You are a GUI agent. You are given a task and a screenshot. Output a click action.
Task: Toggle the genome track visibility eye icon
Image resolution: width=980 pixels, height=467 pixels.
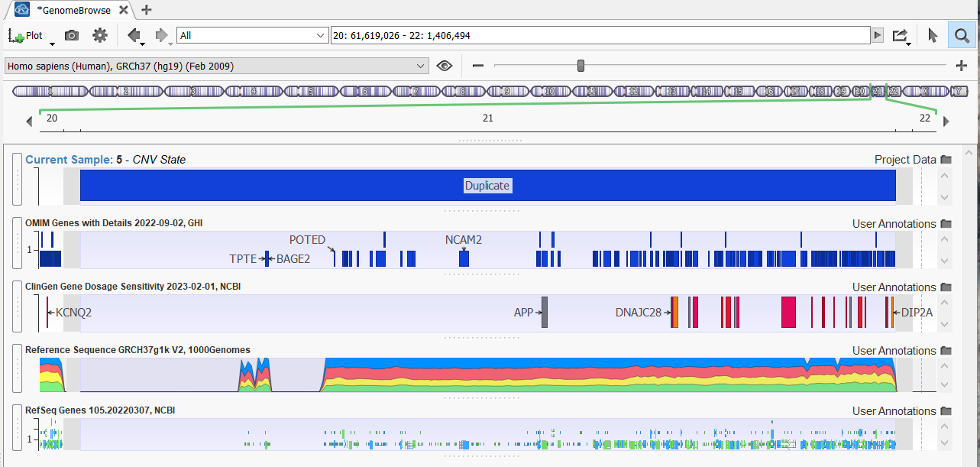coord(445,66)
